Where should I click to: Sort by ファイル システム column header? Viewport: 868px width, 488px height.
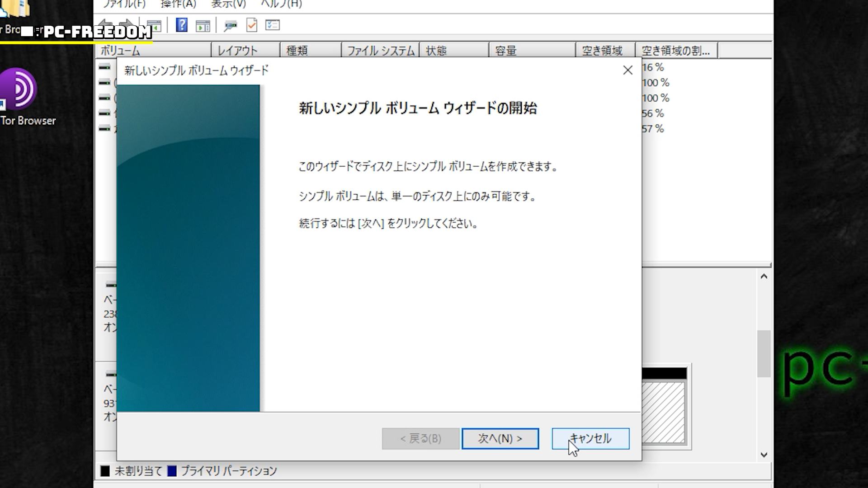click(380, 51)
